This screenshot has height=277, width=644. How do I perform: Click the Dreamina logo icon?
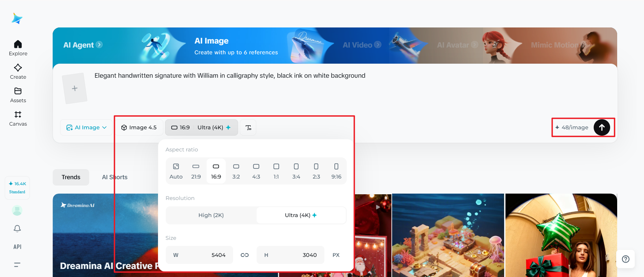click(x=17, y=18)
